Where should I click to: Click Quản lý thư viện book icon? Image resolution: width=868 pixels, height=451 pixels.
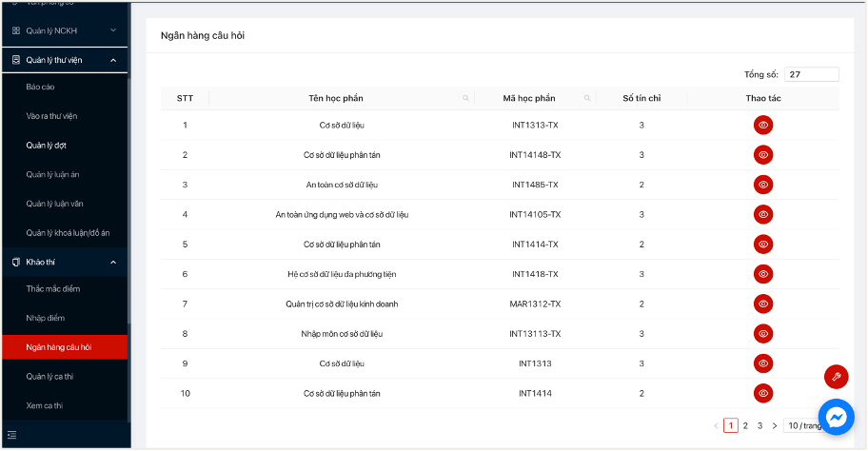[16, 60]
